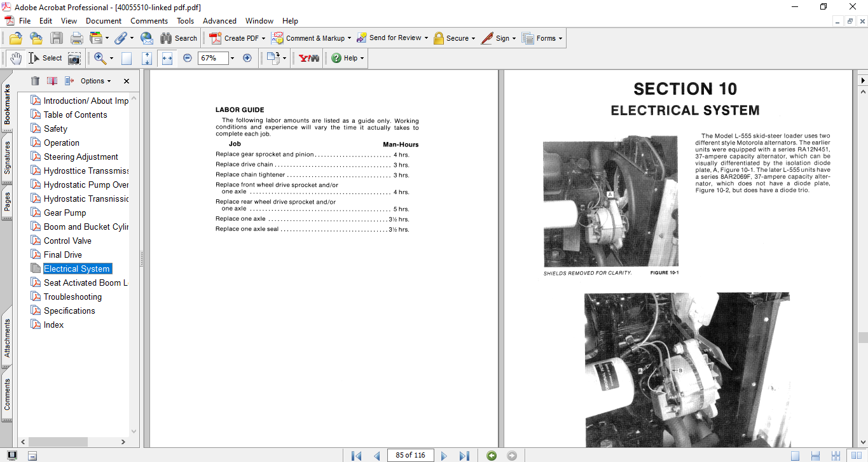This screenshot has width=868, height=462.
Task: Click the page number input field
Action: tap(410, 455)
